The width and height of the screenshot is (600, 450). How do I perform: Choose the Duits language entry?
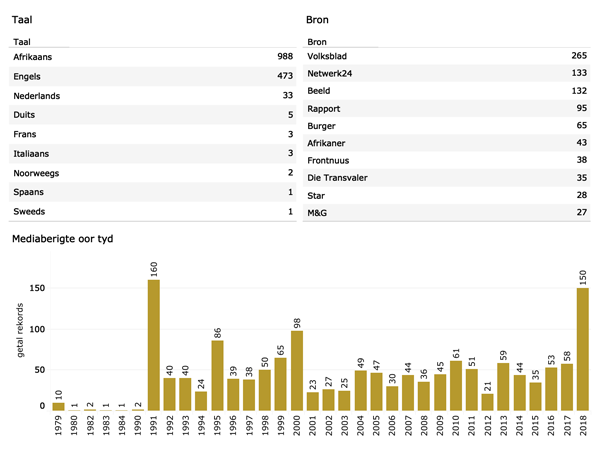(x=150, y=115)
